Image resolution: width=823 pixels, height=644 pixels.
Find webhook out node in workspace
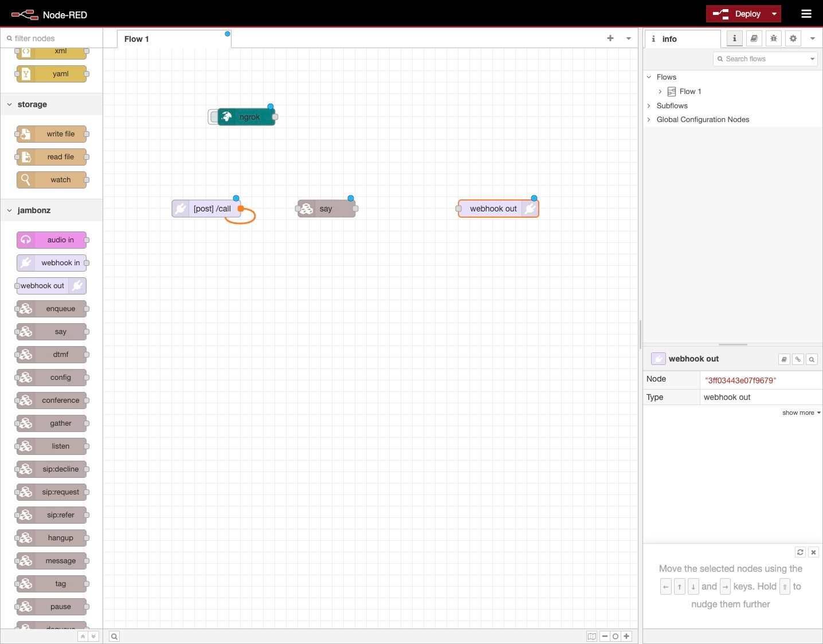pyautogui.click(x=812, y=359)
